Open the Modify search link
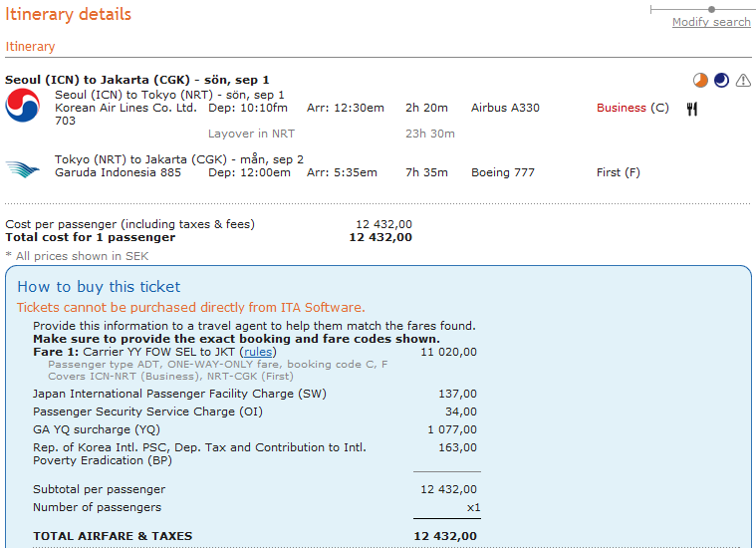The image size is (756, 548). 711,22
